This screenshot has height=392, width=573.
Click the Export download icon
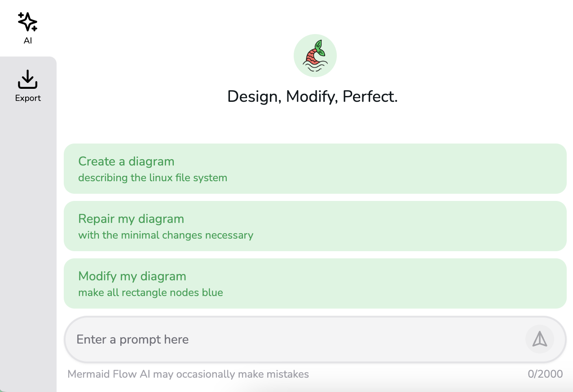click(28, 79)
